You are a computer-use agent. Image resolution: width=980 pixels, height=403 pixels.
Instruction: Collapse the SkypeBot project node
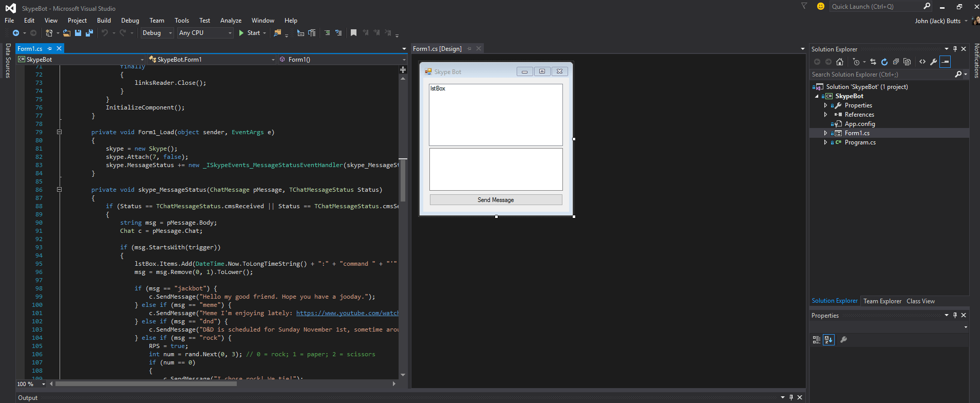coord(817,96)
